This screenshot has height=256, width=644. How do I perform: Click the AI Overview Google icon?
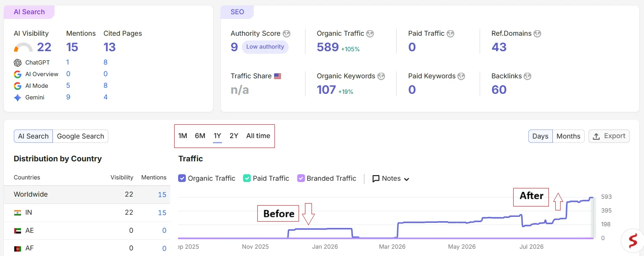[18, 74]
